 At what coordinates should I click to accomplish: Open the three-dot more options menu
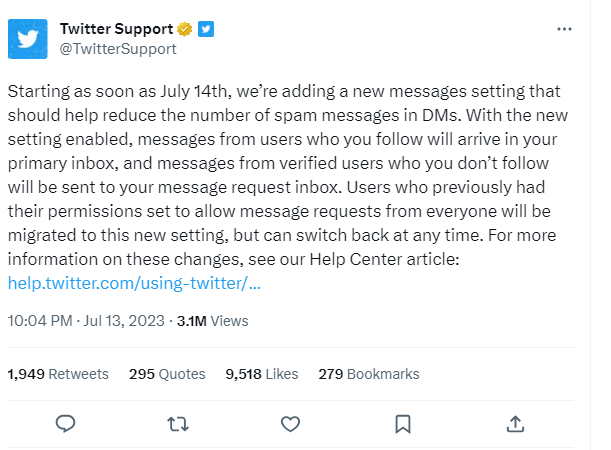564,29
